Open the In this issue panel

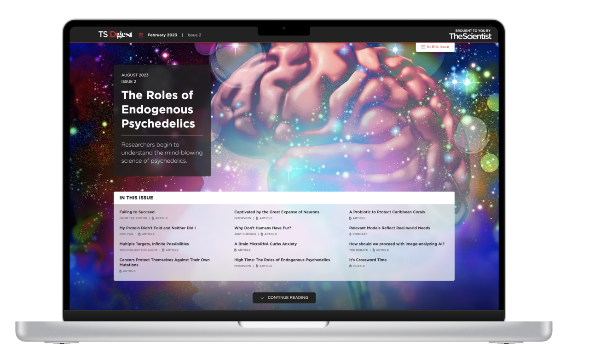435,46
